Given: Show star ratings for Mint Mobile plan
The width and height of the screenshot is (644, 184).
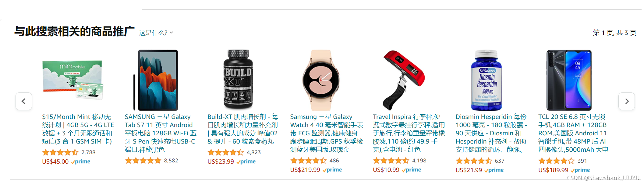Looking at the screenshot, I should pyautogui.click(x=60, y=152).
